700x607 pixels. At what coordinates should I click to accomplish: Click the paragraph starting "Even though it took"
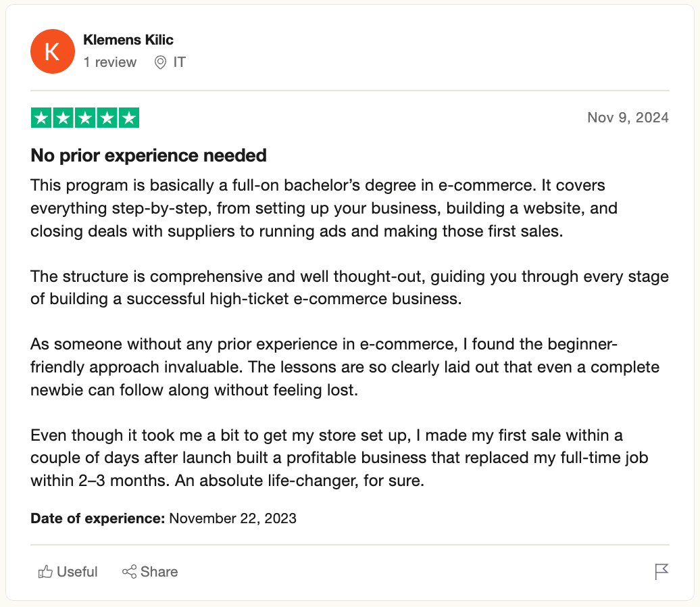click(338, 459)
